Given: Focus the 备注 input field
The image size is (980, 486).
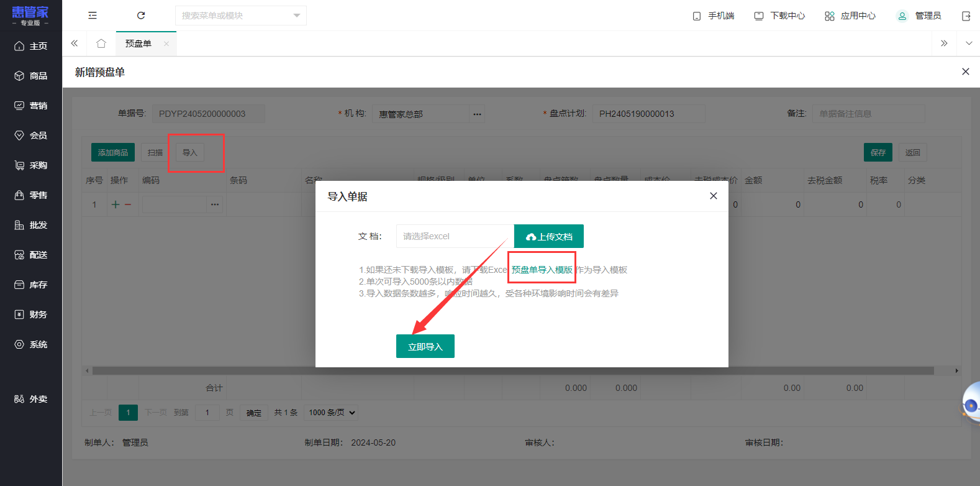Looking at the screenshot, I should (869, 114).
